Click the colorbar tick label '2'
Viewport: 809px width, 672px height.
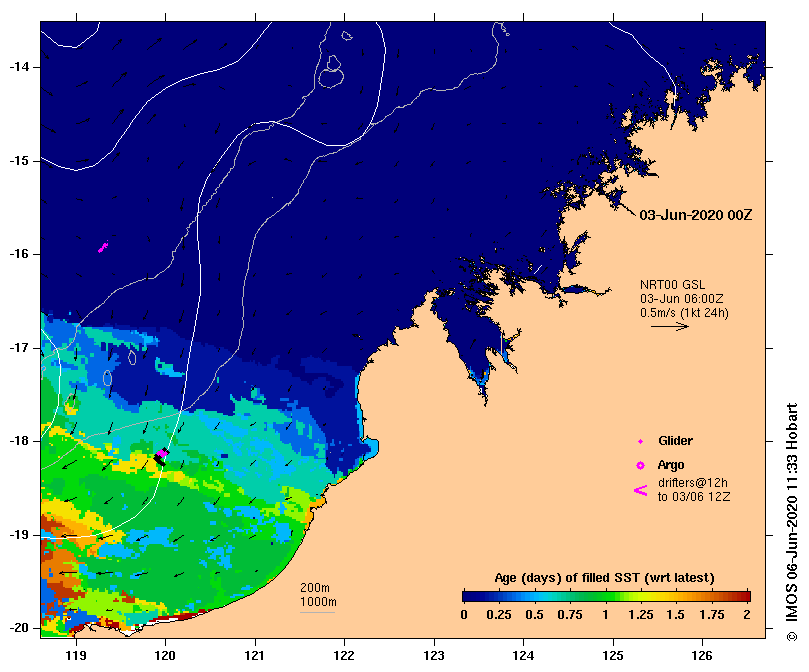click(x=747, y=615)
